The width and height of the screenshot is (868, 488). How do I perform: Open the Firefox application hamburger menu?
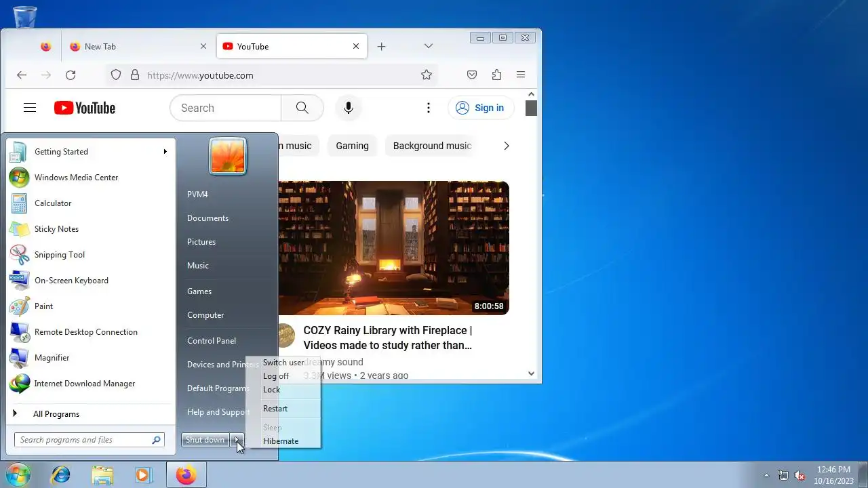point(521,75)
